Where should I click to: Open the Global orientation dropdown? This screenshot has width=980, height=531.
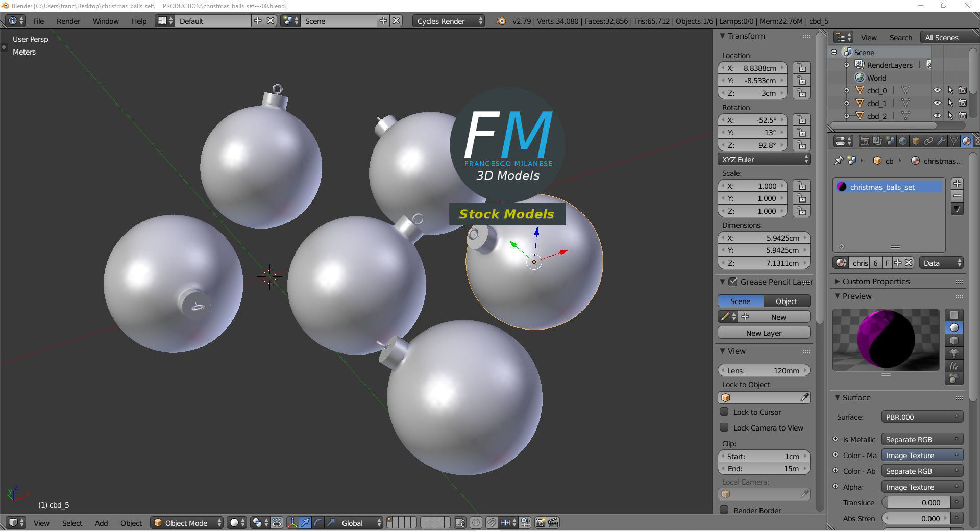pyautogui.click(x=359, y=523)
